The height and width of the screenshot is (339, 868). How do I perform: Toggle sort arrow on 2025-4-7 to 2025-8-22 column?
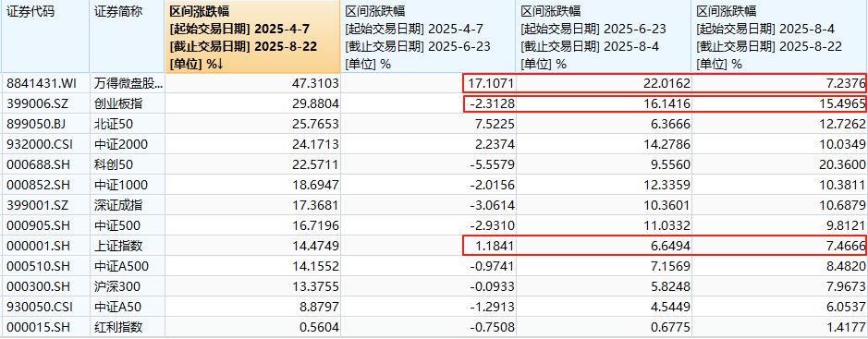click(220, 64)
